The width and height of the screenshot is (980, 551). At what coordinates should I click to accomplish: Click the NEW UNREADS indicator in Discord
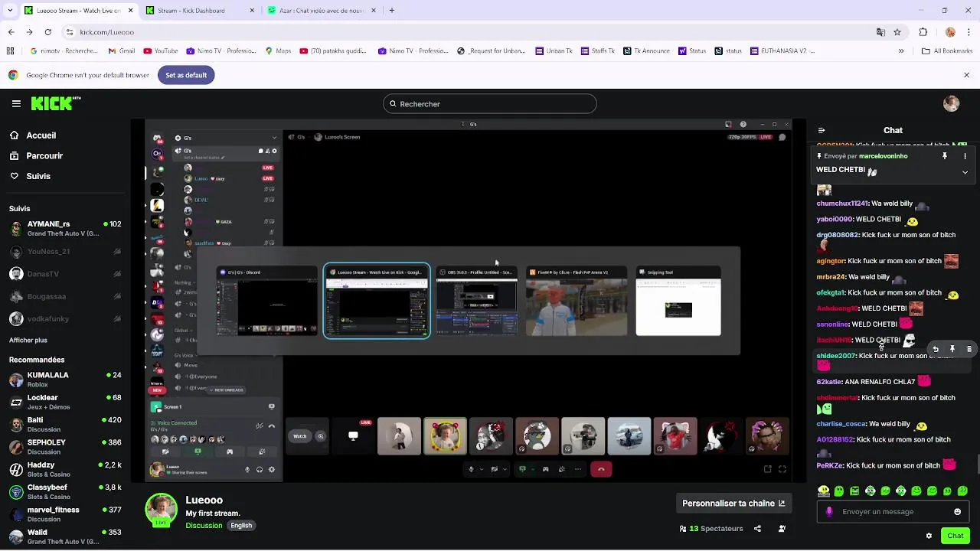coord(227,390)
